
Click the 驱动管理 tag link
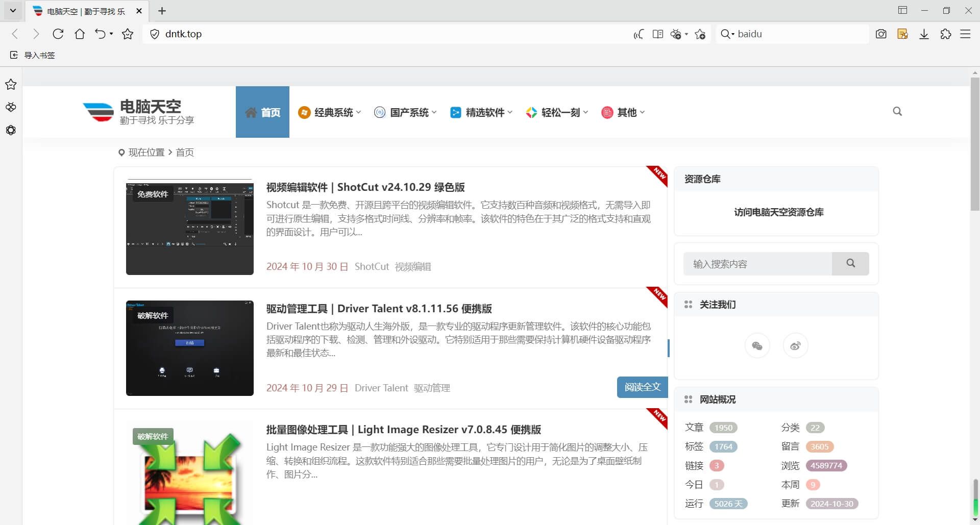click(x=432, y=388)
